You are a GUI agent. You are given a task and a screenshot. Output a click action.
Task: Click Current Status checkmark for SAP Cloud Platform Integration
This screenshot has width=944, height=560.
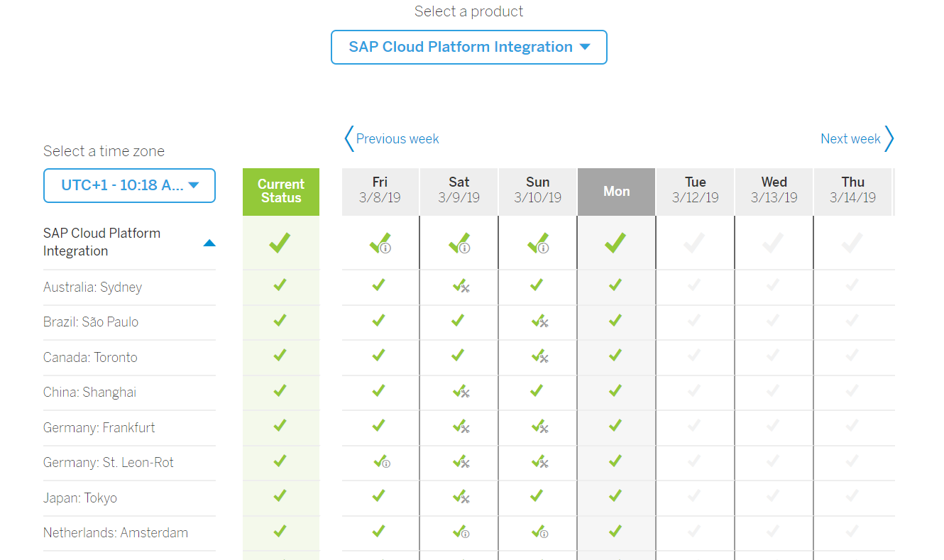pyautogui.click(x=280, y=243)
